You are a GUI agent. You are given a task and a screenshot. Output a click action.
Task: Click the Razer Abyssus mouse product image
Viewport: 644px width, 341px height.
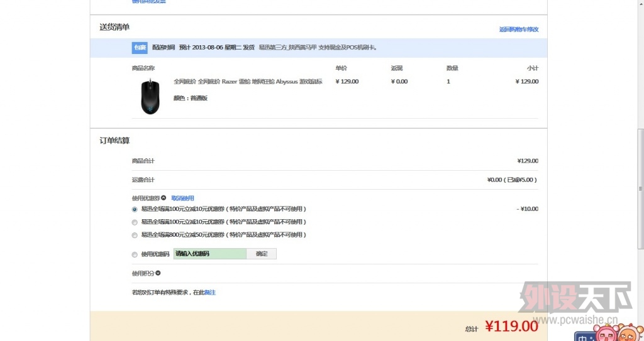pyautogui.click(x=150, y=97)
